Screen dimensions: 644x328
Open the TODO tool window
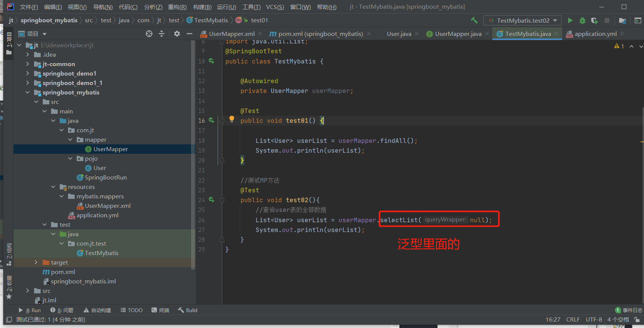(x=131, y=310)
